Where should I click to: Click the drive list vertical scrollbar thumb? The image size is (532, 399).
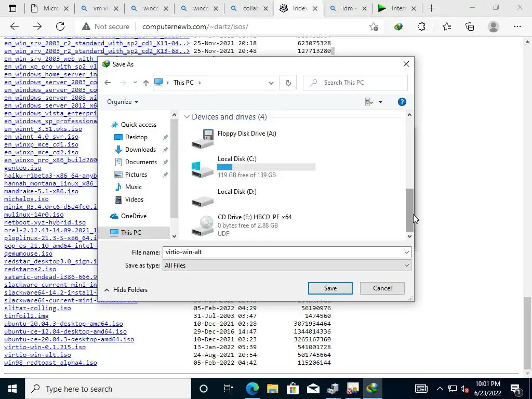409,210
